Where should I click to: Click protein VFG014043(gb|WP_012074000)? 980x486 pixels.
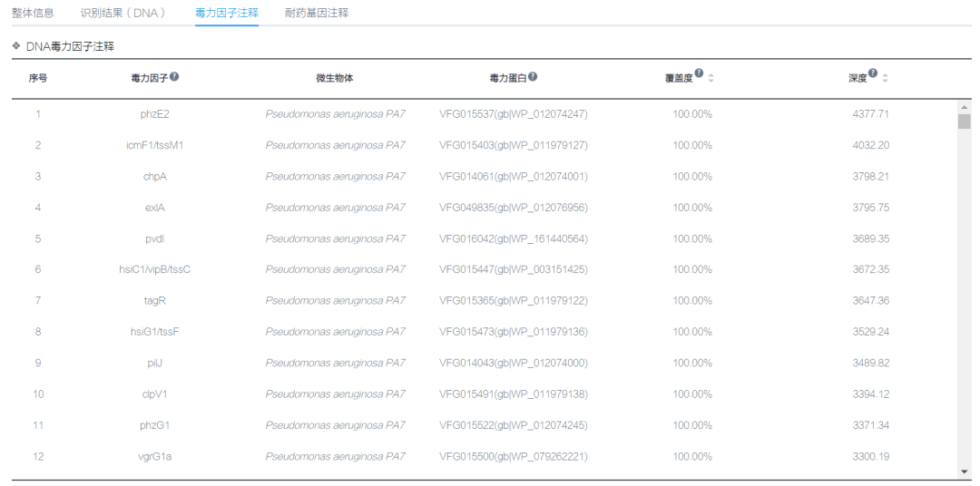tap(513, 363)
